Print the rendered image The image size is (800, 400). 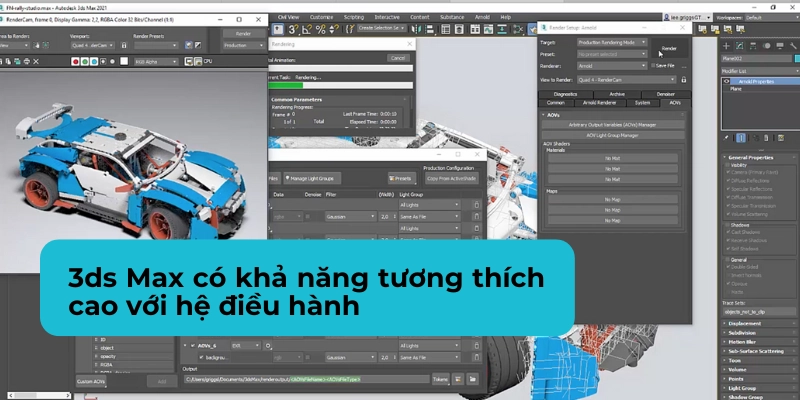[x=26, y=62]
